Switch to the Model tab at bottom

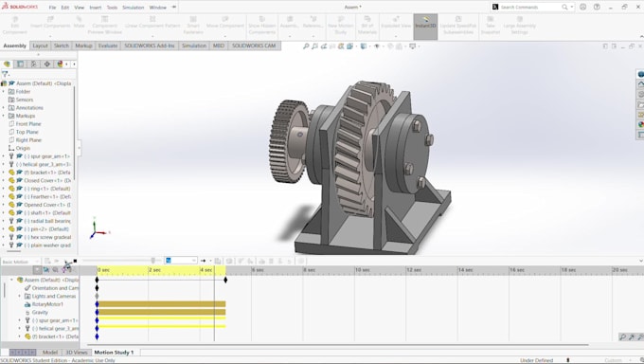(50, 352)
